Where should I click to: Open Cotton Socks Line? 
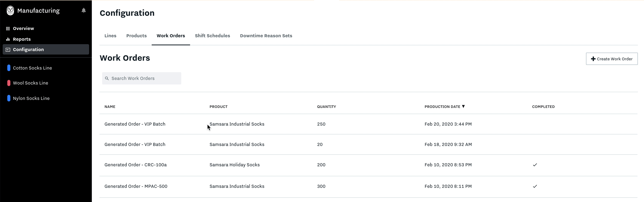coord(32,68)
